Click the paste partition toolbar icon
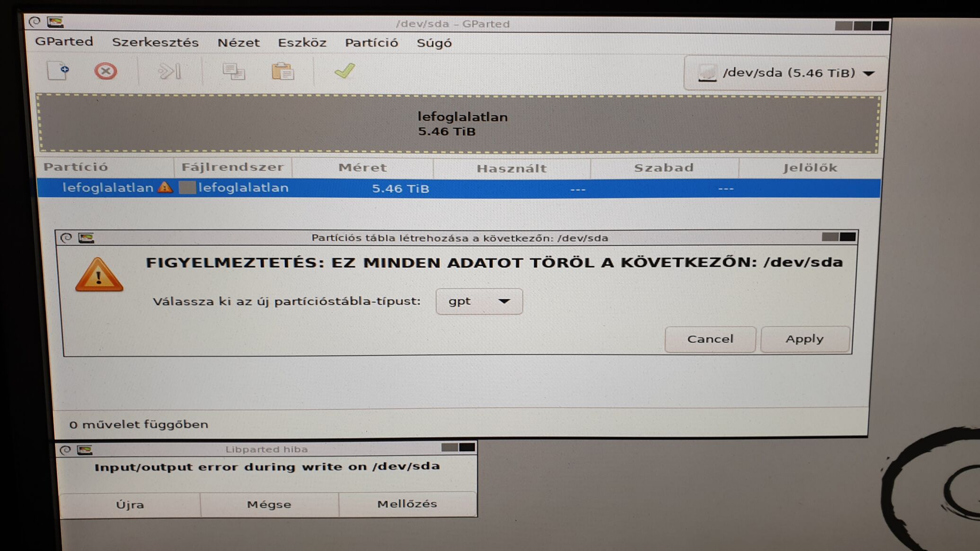Image resolution: width=980 pixels, height=551 pixels. point(283,71)
